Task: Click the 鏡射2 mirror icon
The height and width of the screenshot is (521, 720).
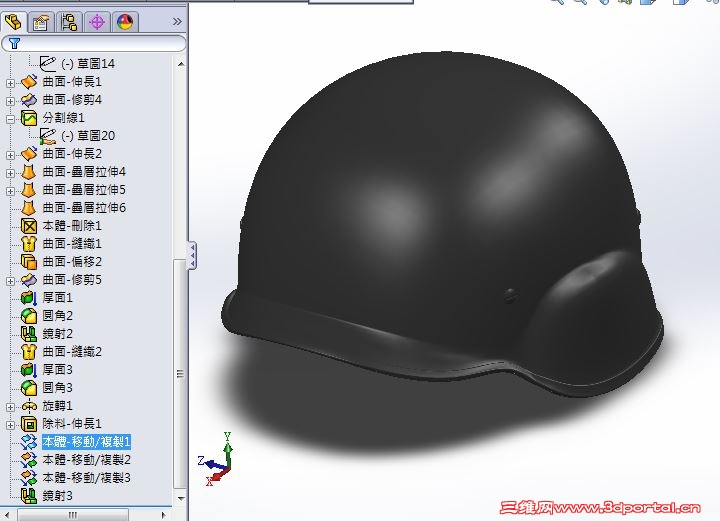Action: coord(29,334)
